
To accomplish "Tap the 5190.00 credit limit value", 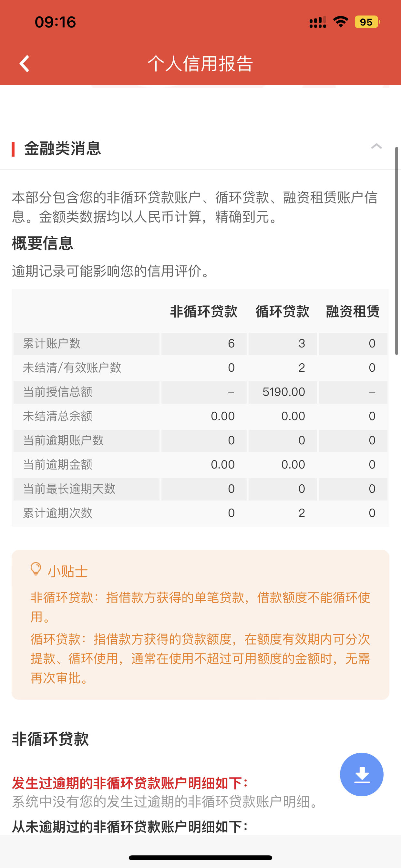I will pos(284,392).
